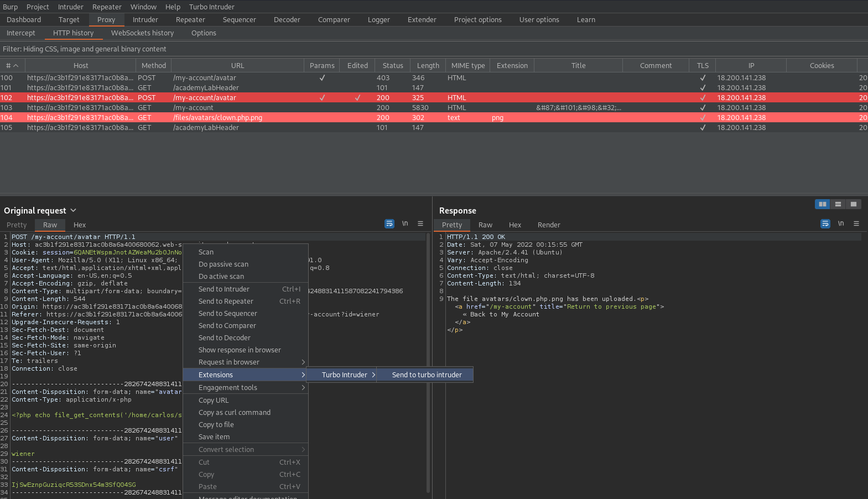Open request panel hamburger options menu
868x499 pixels.
tap(420, 223)
